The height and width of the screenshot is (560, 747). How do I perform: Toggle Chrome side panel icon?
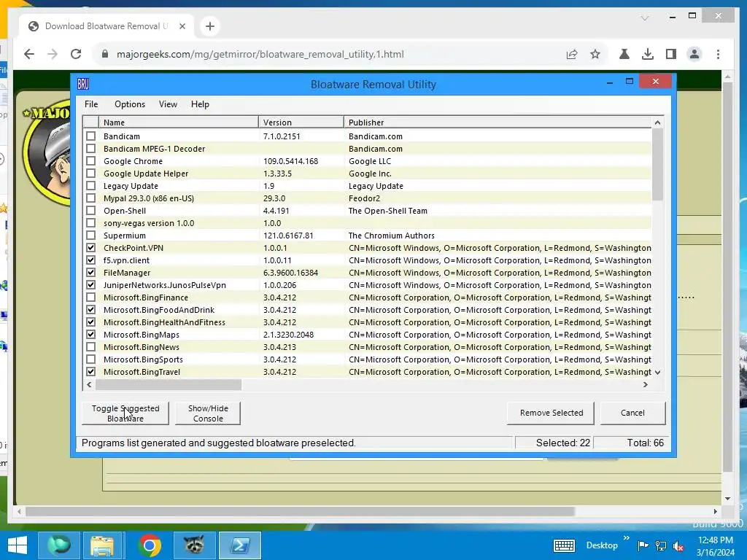pos(671,54)
